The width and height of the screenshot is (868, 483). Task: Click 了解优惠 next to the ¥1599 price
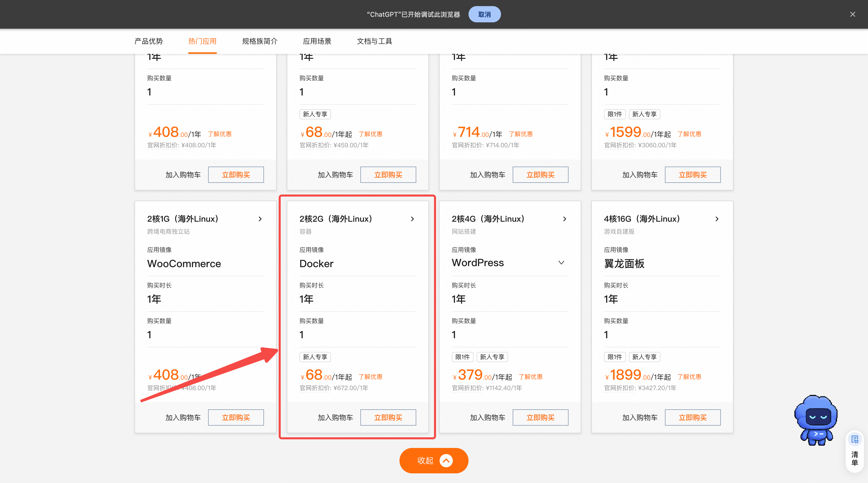pyautogui.click(x=689, y=134)
